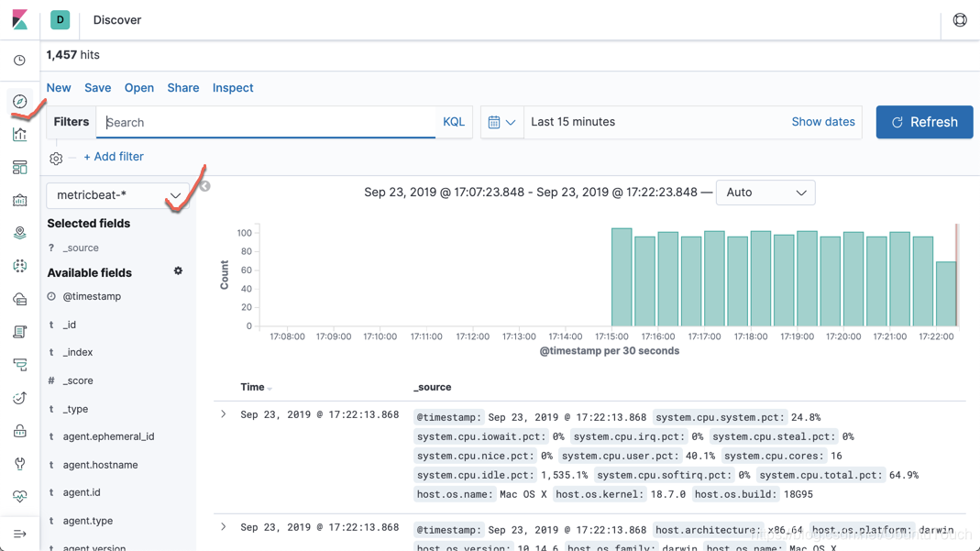The image size is (980, 551).
Task: Open Maps icon in sidebar
Action: (x=20, y=233)
